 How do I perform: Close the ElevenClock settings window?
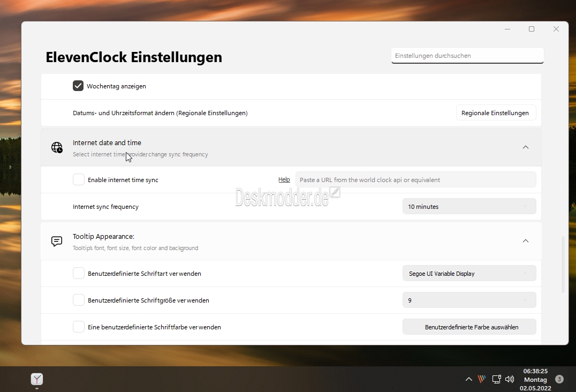point(556,29)
